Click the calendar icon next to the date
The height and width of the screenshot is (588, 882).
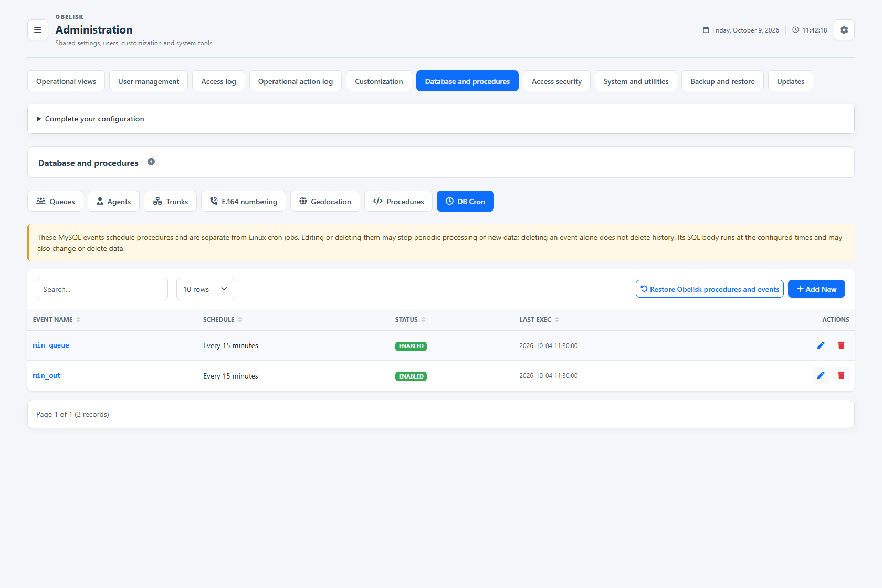pos(706,30)
